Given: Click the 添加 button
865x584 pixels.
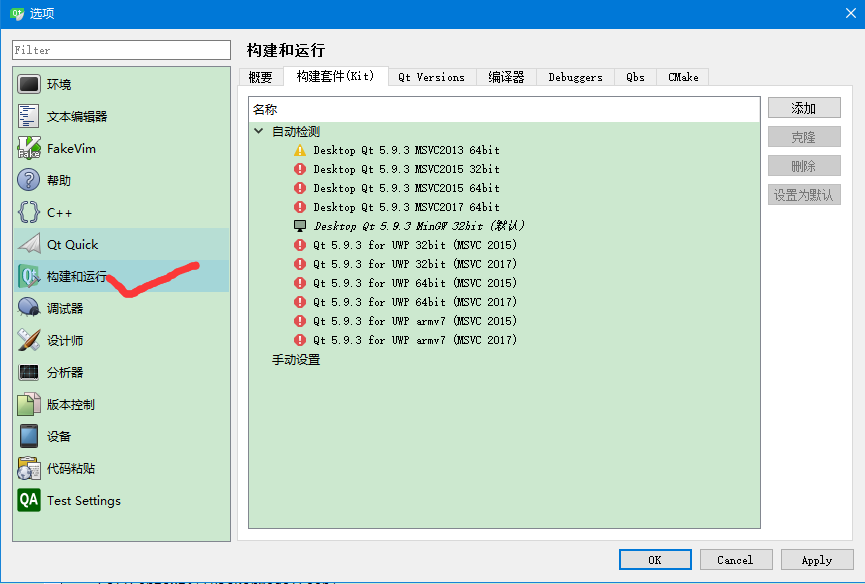Looking at the screenshot, I should coord(804,108).
